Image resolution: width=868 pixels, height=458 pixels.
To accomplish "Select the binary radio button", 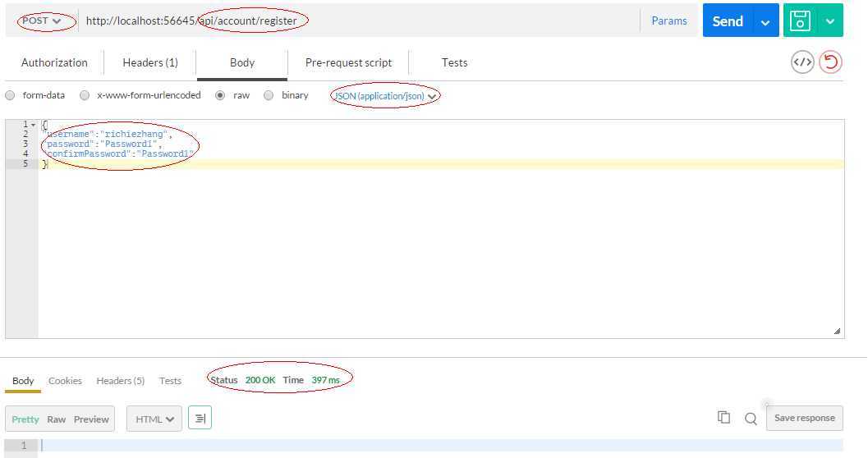I will (269, 95).
